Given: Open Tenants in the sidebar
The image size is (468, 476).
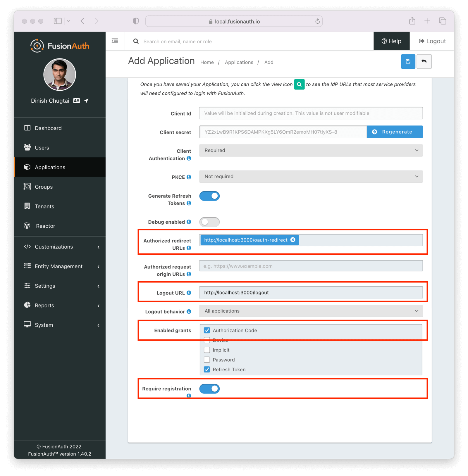Looking at the screenshot, I should click(60, 206).
